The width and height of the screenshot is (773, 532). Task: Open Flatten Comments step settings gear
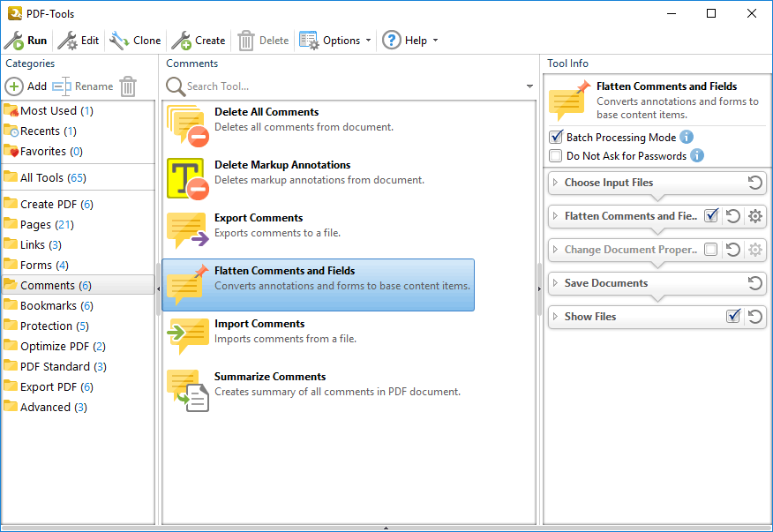(754, 216)
